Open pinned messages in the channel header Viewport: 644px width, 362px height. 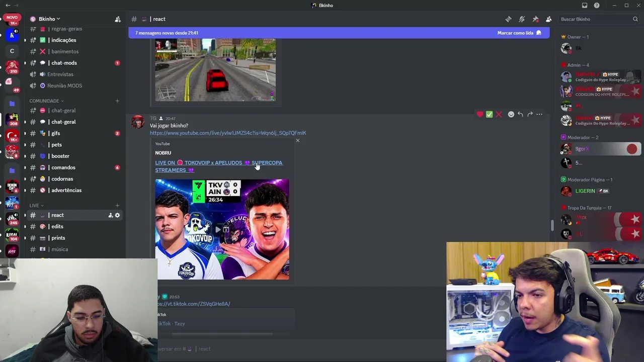click(x=535, y=19)
